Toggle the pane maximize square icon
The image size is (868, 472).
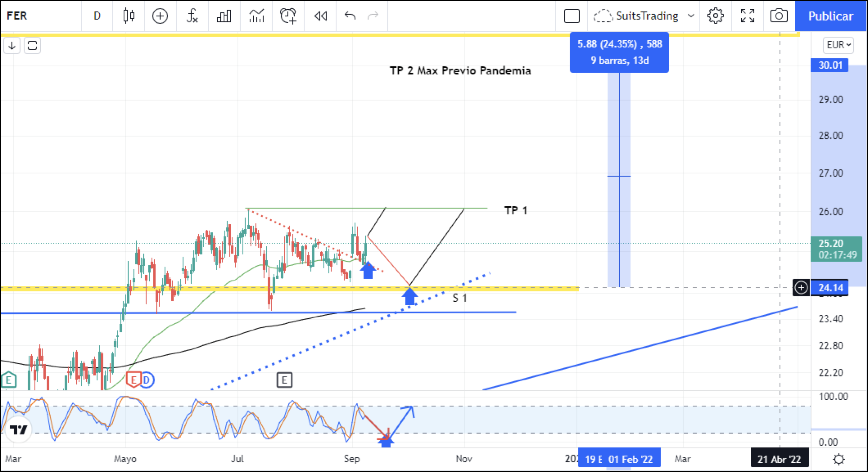coord(32,45)
